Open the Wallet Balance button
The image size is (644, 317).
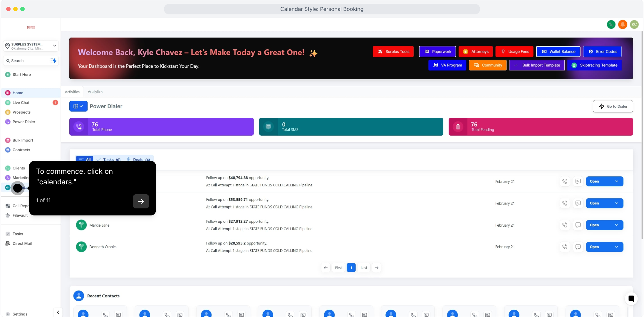coord(558,52)
